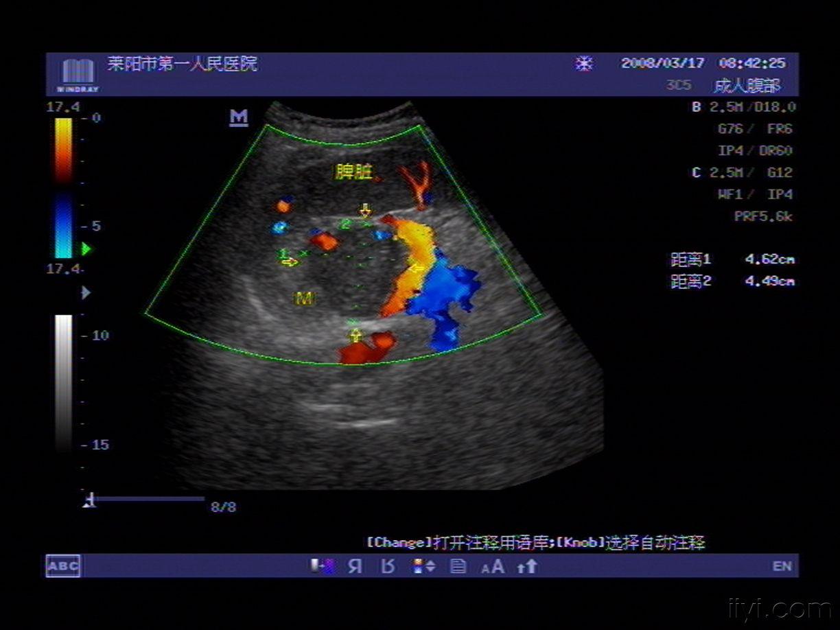The image size is (840, 630).
Task: Click the rotated R vertical flip icon
Action: [x=388, y=566]
